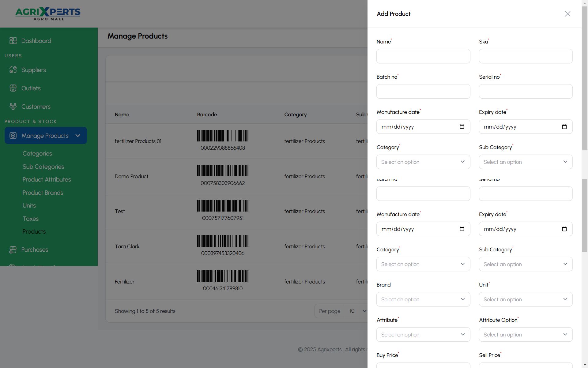This screenshot has height=368, width=588.
Task: Open the Outlets menu item
Action: click(x=31, y=88)
